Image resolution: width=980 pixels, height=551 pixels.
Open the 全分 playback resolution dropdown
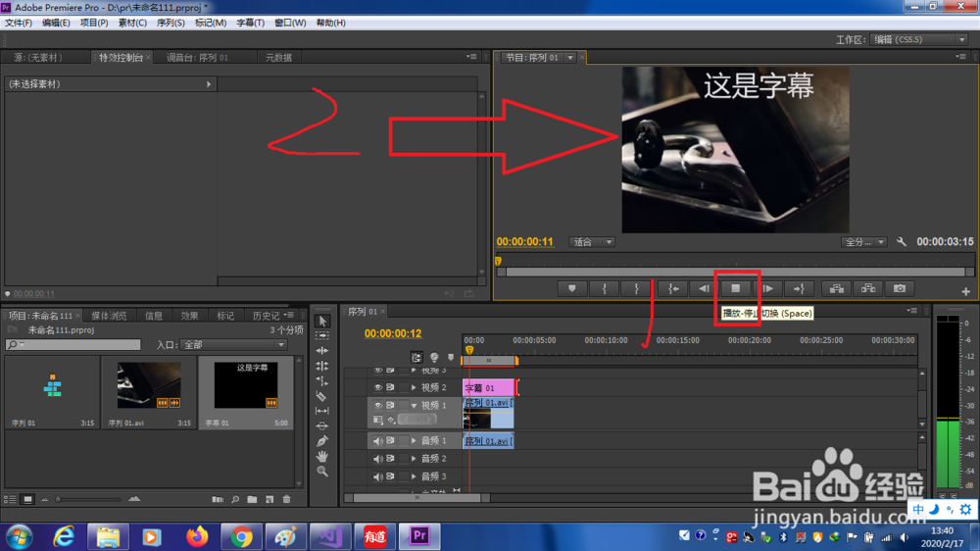(x=863, y=242)
